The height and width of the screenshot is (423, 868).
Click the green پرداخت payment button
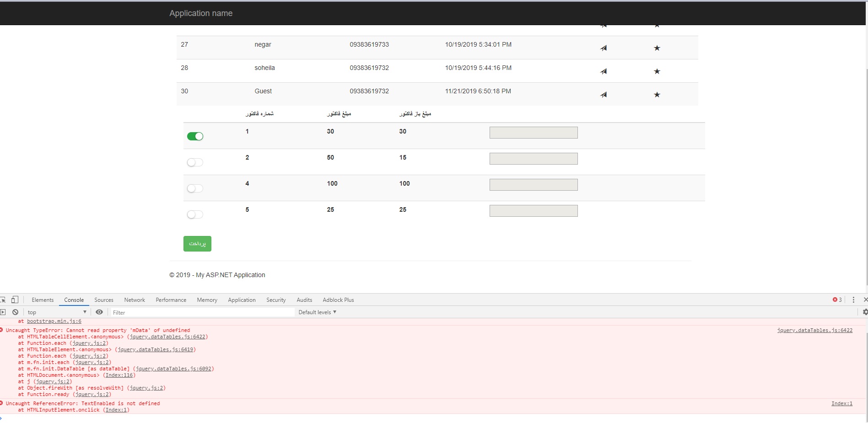pos(197,244)
